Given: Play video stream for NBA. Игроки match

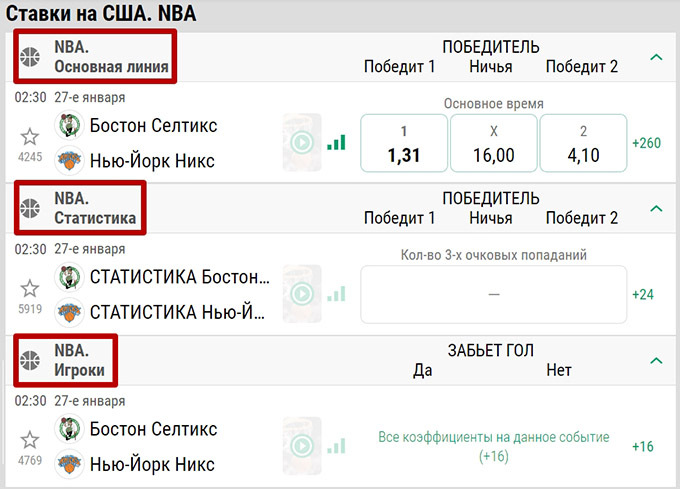Looking at the screenshot, I should [x=302, y=446].
